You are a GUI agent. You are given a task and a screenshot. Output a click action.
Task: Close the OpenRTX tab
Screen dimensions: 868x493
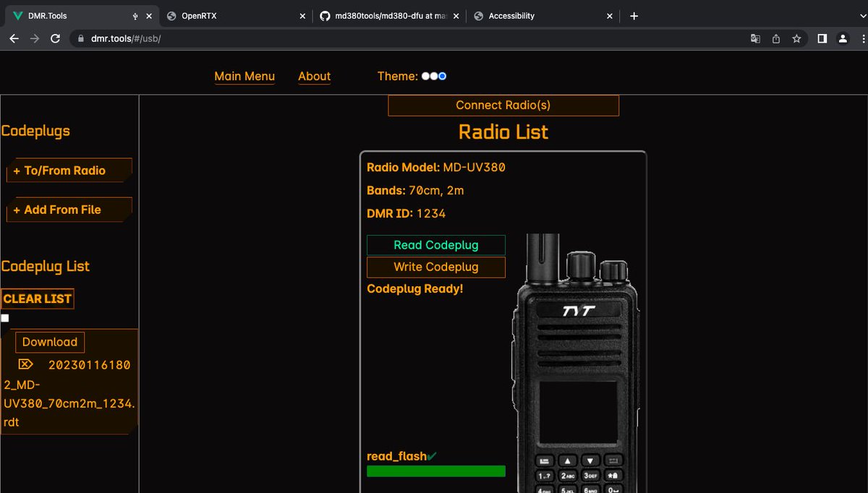302,16
